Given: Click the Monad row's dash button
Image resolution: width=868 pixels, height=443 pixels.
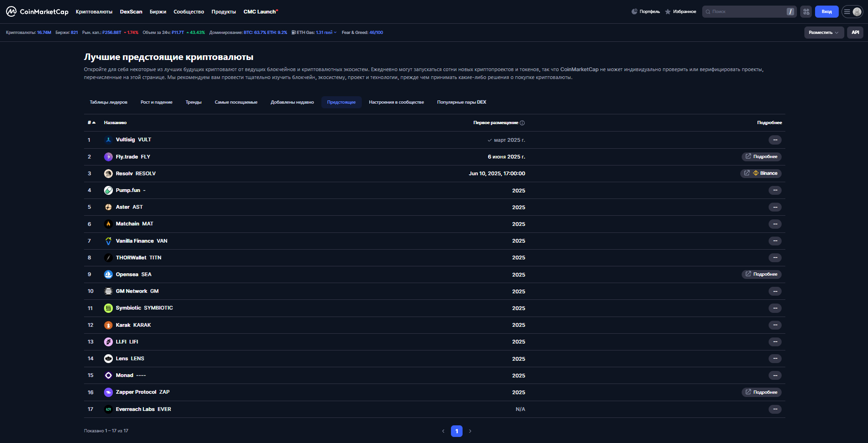Looking at the screenshot, I should (x=775, y=376).
